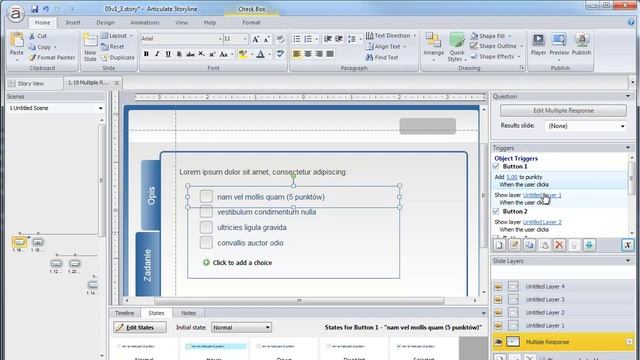Toggle visibility of Untitled Layer 1
Image resolution: width=640 pixels, height=360 pixels.
(x=498, y=326)
